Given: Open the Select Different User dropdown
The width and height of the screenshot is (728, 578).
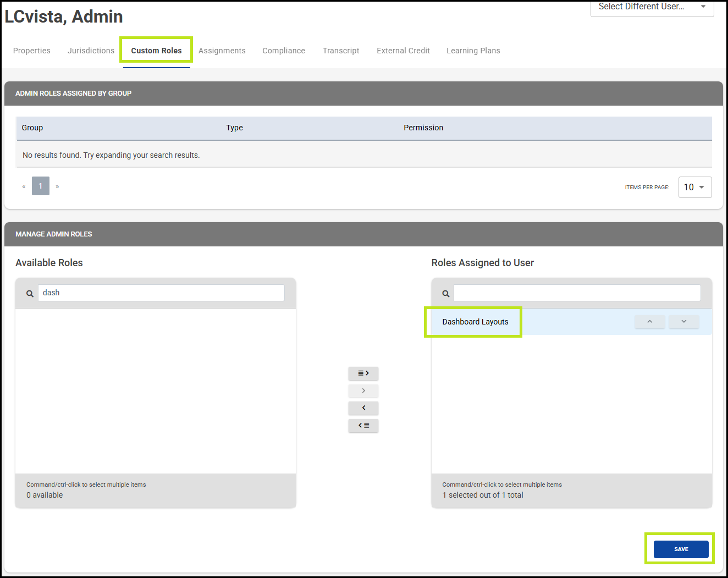Looking at the screenshot, I should pyautogui.click(x=652, y=7).
